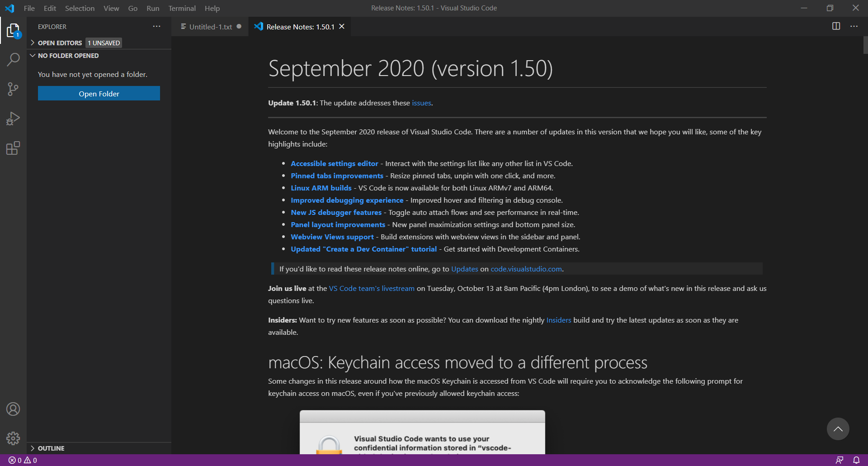868x466 pixels.
Task: Open the Accounts icon in activity bar
Action: (13, 409)
